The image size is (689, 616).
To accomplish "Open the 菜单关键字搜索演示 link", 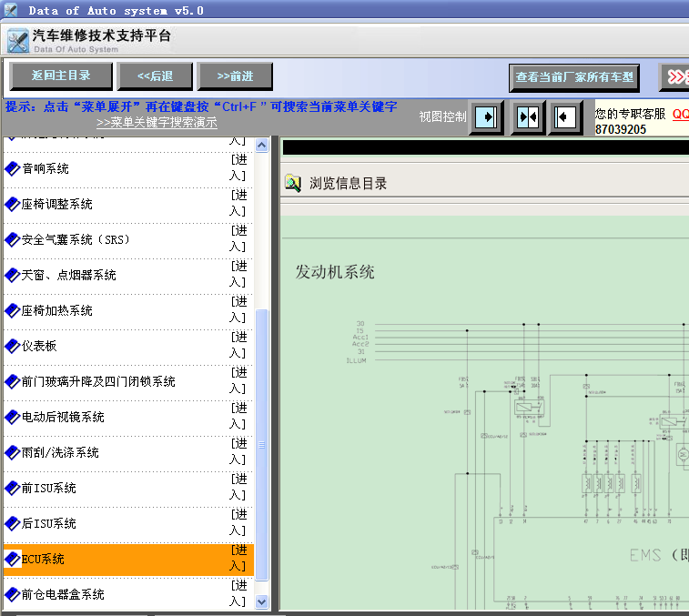I will [x=157, y=122].
